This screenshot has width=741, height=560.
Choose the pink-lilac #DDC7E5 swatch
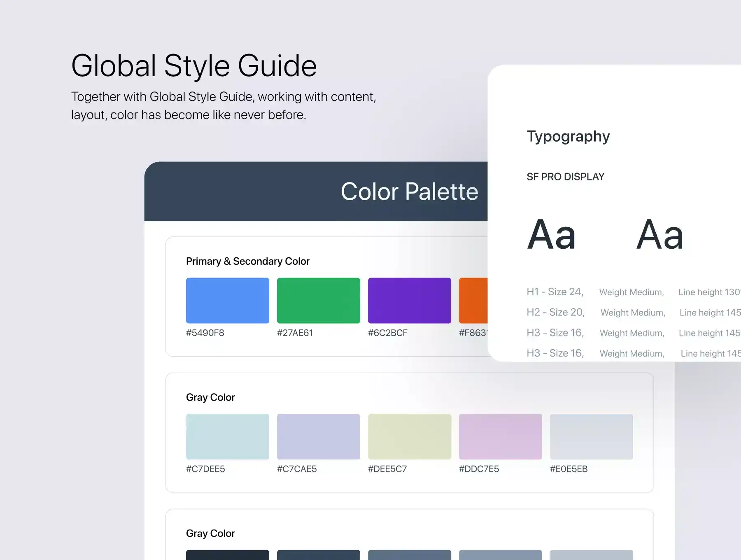[500, 436]
